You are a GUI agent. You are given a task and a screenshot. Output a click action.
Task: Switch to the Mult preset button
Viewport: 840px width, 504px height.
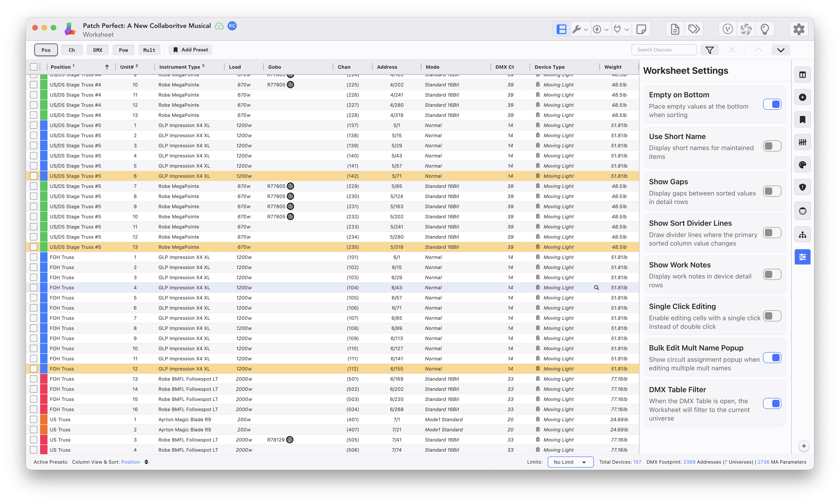(149, 50)
